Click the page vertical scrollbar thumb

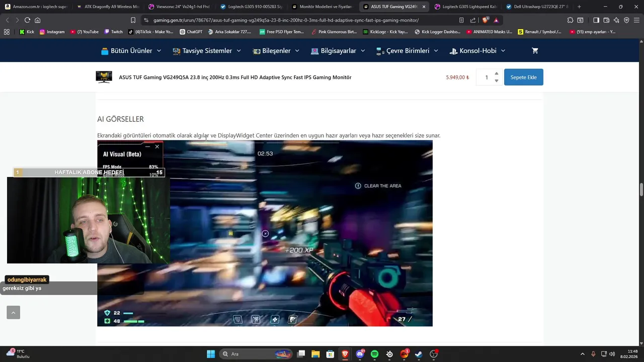click(x=641, y=190)
